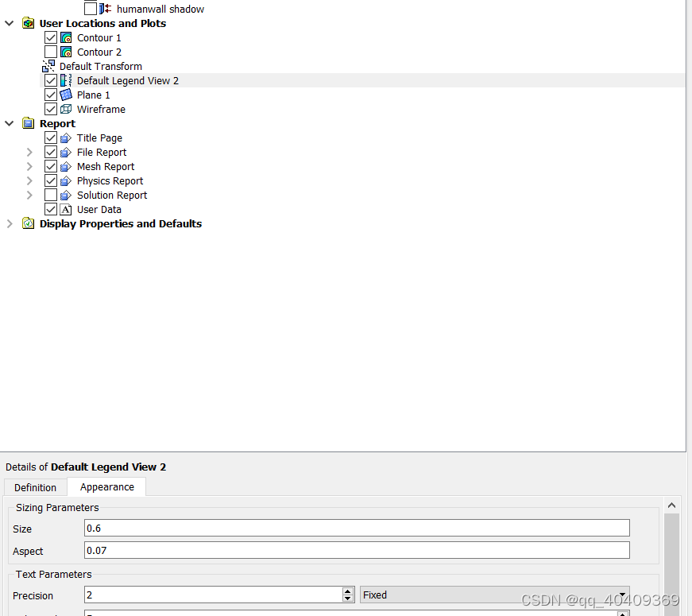
Task: Select the Default Transform tree item
Action: [x=101, y=66]
